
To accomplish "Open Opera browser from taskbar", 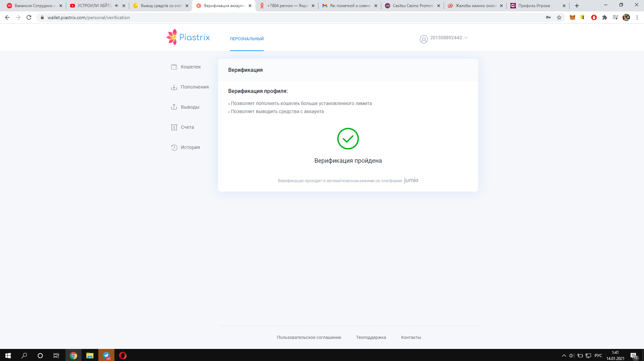I will pos(123,355).
